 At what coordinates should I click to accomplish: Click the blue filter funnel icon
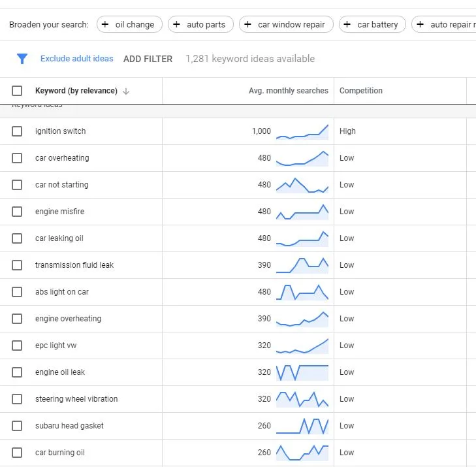coord(22,59)
